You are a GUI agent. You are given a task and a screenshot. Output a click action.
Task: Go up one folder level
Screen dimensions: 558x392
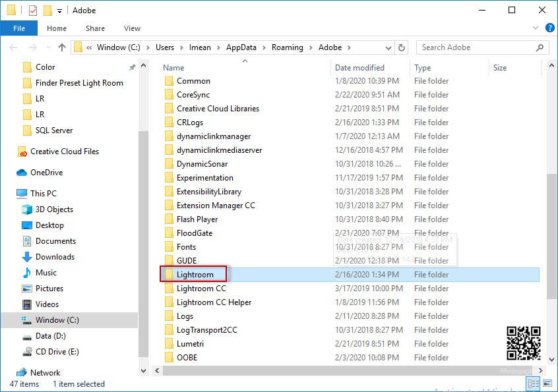click(x=62, y=47)
